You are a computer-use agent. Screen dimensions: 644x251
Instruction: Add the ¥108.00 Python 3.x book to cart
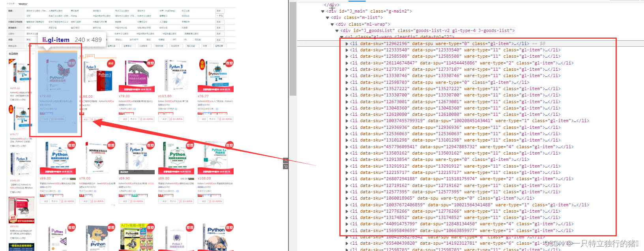coord(215,201)
